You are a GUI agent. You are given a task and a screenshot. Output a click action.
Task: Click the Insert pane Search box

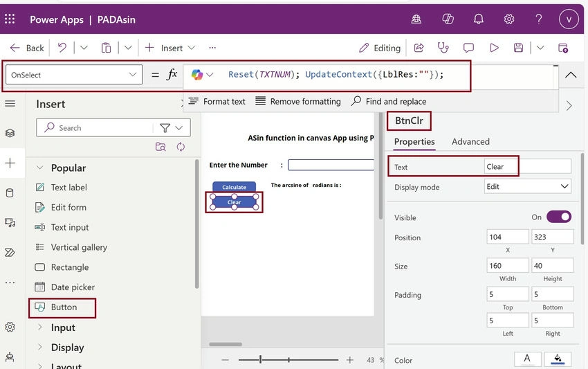click(95, 128)
